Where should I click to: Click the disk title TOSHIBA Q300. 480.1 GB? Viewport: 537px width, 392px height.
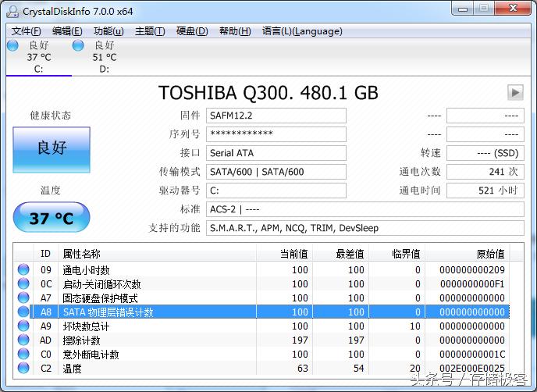click(x=268, y=92)
